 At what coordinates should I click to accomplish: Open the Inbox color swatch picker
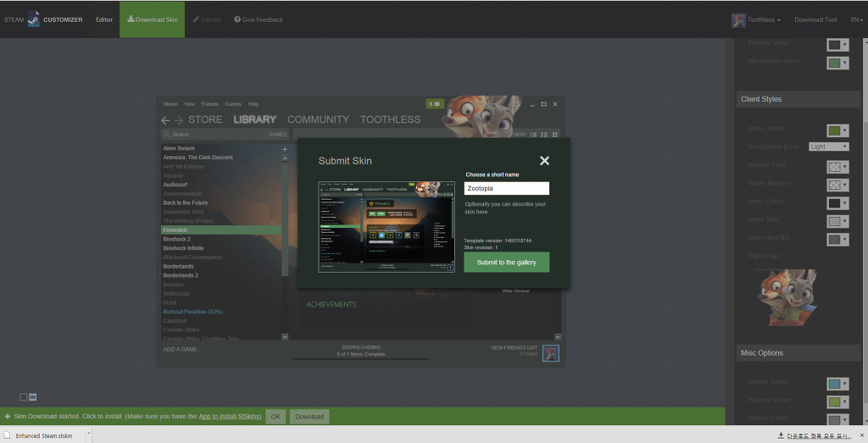coord(837,130)
